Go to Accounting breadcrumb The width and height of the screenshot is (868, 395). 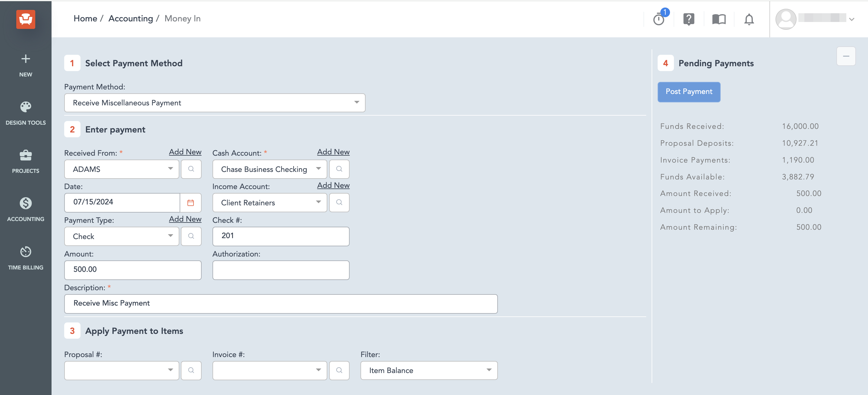coord(131,18)
